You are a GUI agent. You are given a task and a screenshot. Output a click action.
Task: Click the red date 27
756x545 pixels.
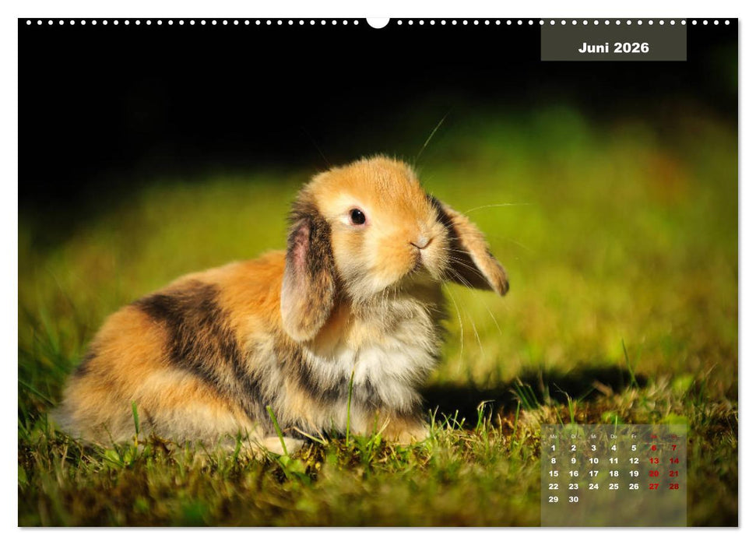tap(654, 487)
